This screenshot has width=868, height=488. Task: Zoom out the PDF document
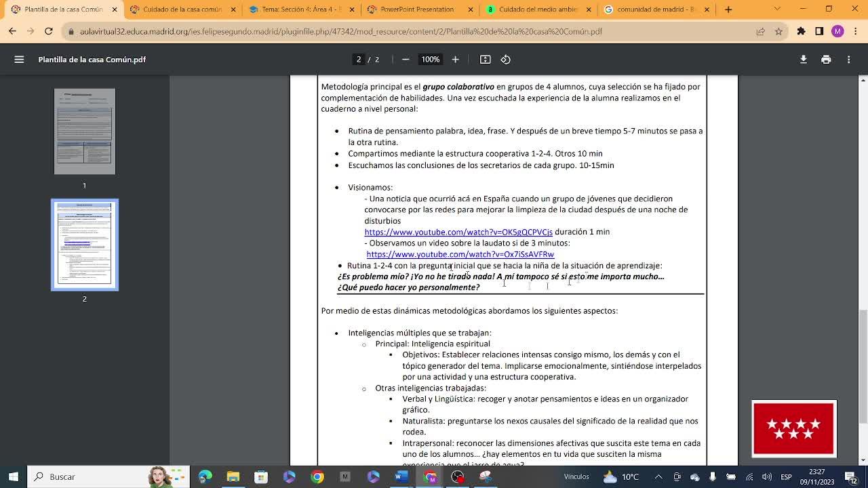coord(406,60)
